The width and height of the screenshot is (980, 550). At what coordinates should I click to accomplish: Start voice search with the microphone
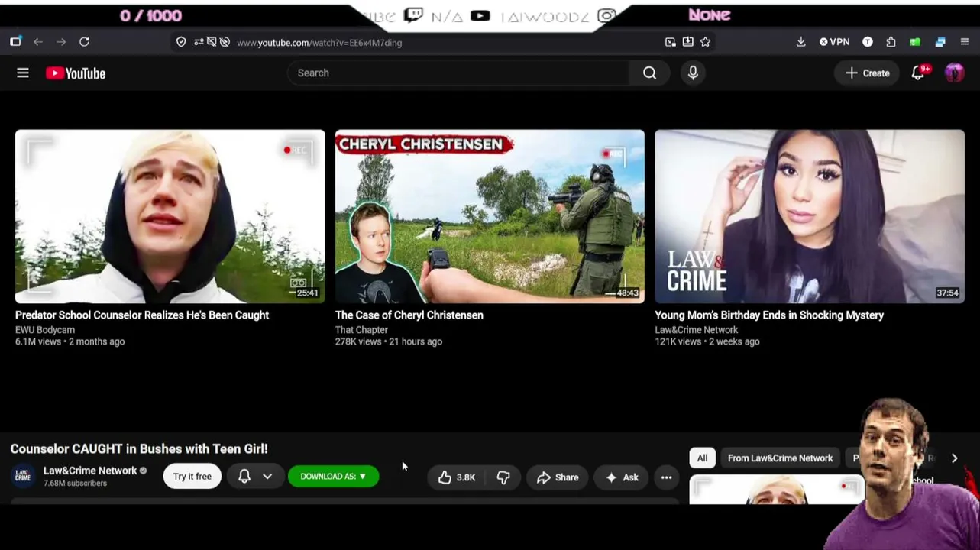(693, 73)
